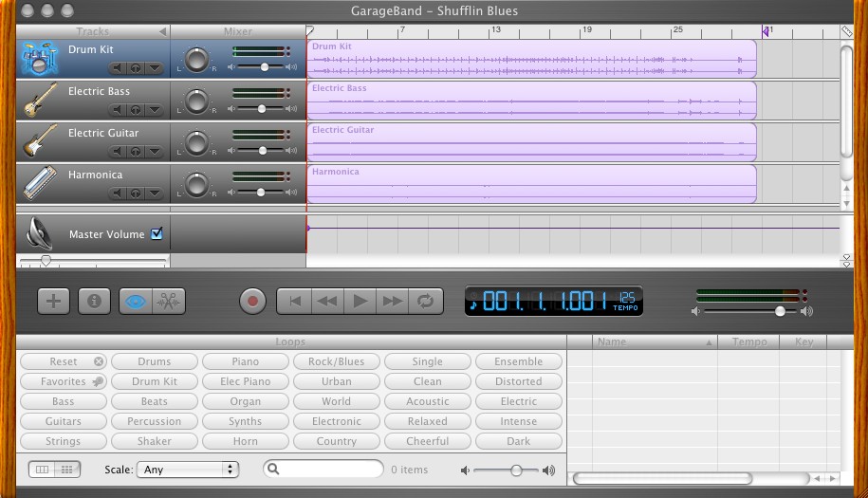Filter loops by Harmonica-like Horn button
The height and width of the screenshot is (498, 868).
point(246,441)
